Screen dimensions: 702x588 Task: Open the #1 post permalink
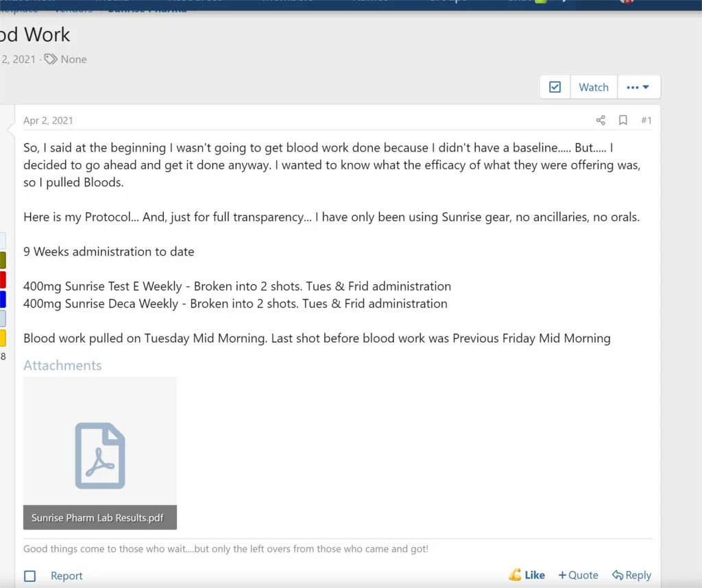point(646,121)
